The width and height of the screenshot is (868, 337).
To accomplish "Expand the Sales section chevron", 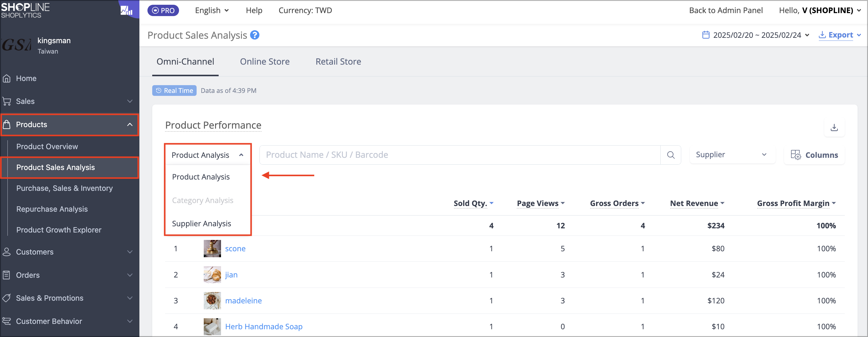I will (130, 101).
